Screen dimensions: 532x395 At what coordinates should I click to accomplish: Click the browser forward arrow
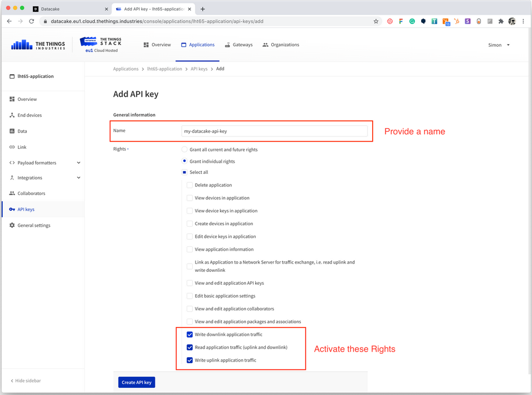pos(21,21)
